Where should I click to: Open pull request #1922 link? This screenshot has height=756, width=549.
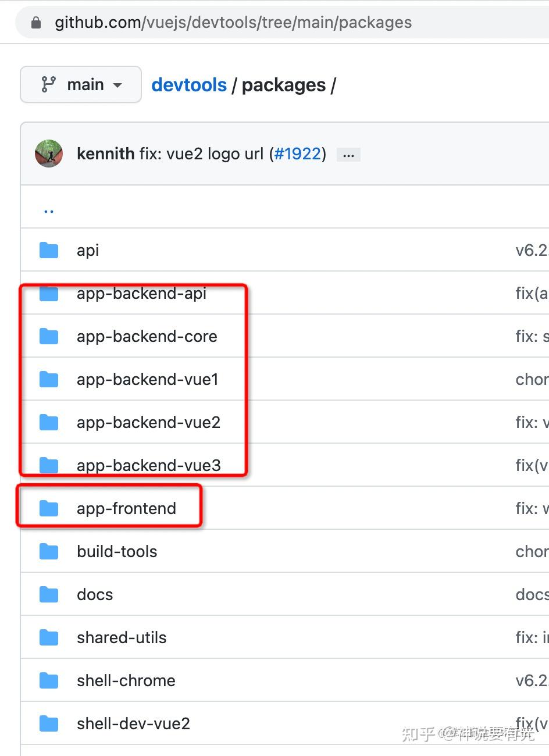pos(297,154)
